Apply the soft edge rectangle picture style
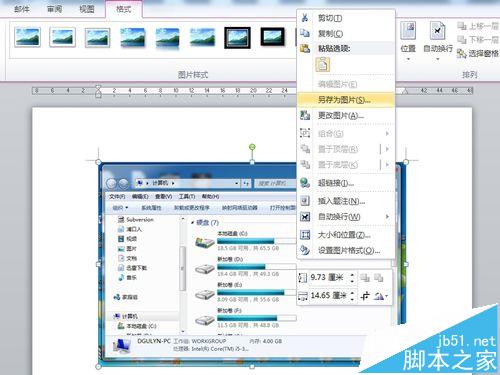Viewport: 500px width, 375px height. tap(203, 37)
